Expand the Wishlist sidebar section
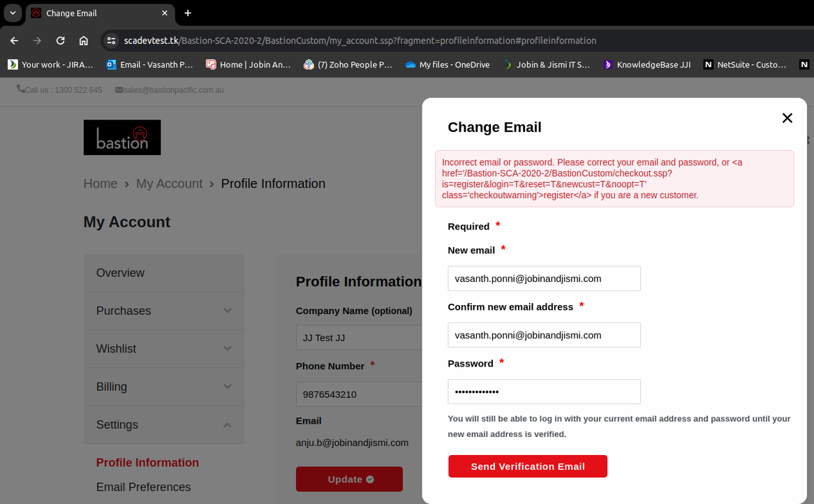Screen dimensions: 814x504 [x=164, y=348]
